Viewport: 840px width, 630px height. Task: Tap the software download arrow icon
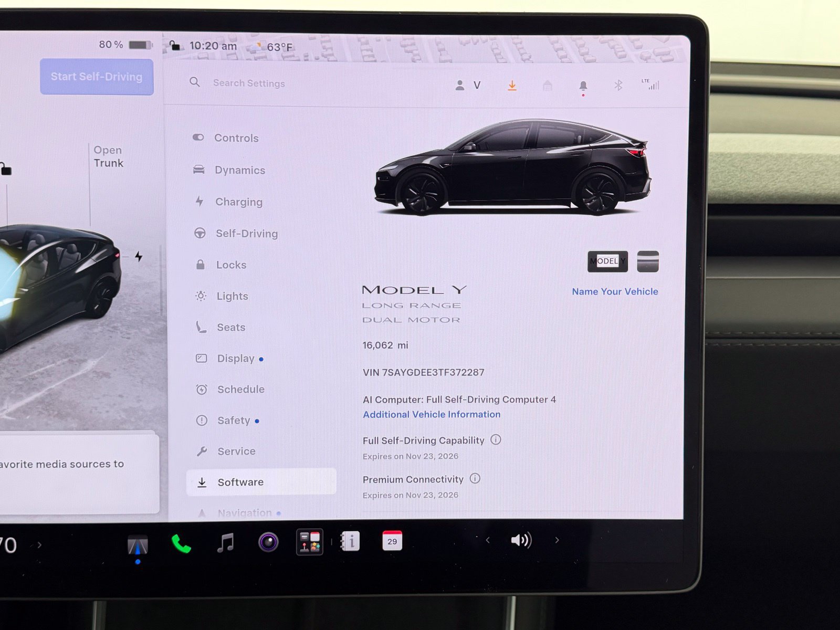click(512, 86)
